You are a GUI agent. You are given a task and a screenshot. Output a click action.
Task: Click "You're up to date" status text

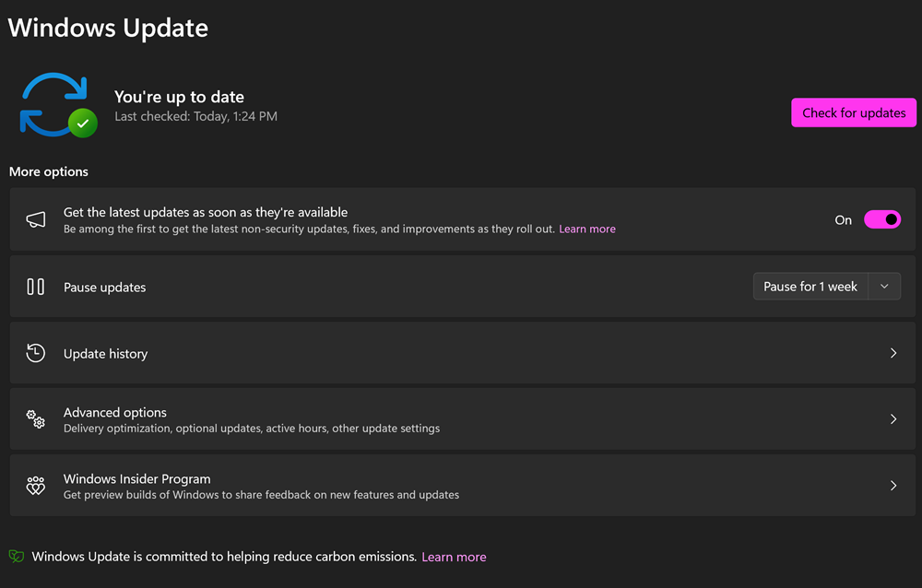coord(180,97)
